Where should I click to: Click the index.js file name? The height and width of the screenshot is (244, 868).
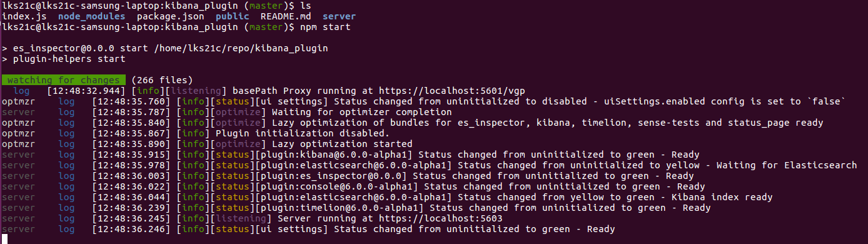pos(24,16)
